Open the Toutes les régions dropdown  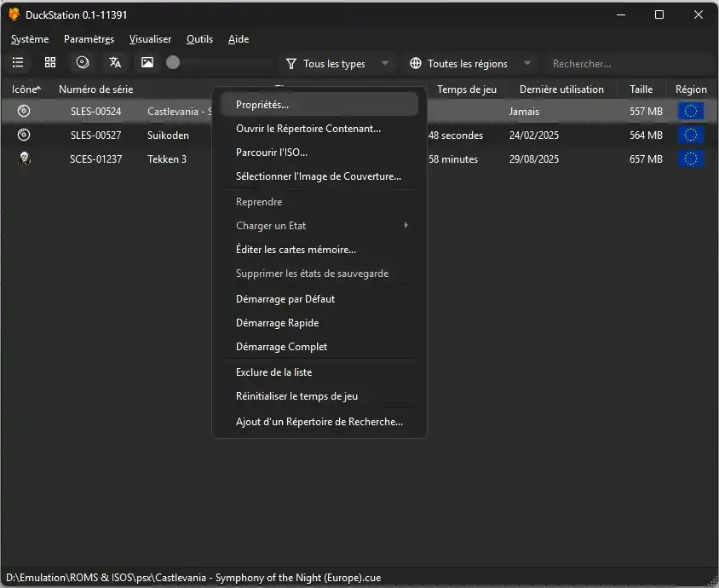pyautogui.click(x=470, y=63)
